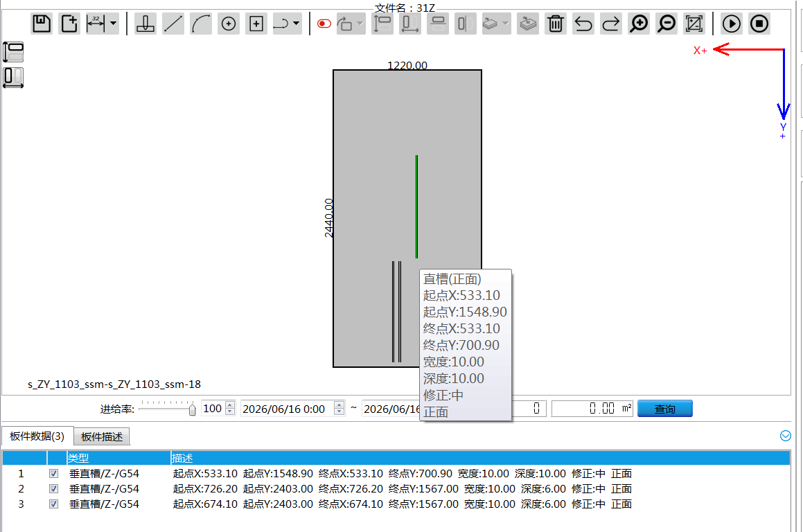Open the dimension tool dropdown arrow

pyautogui.click(x=113, y=24)
